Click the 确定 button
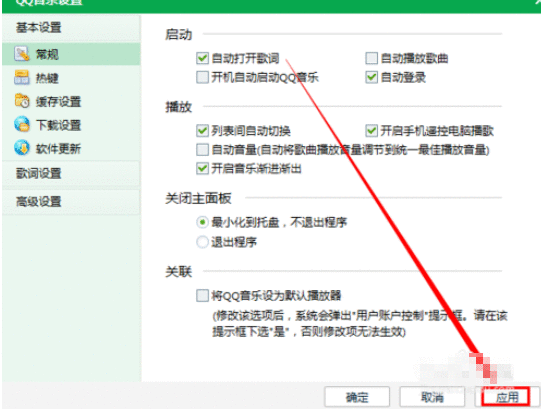 [357, 397]
